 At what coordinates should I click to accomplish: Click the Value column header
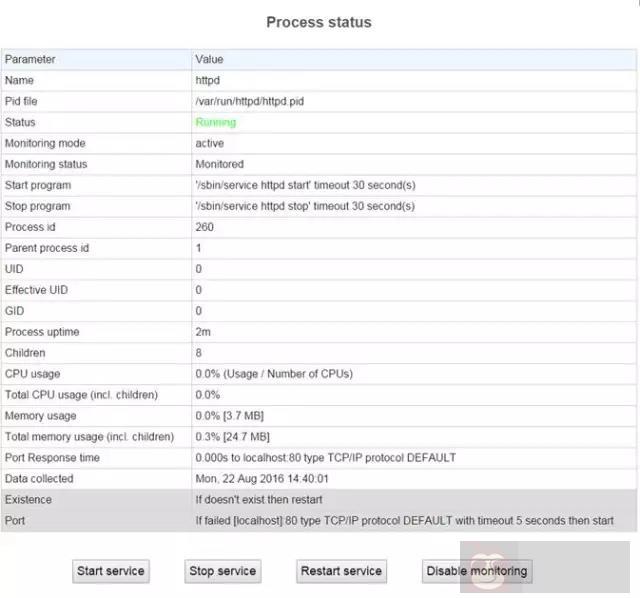[x=209, y=59]
